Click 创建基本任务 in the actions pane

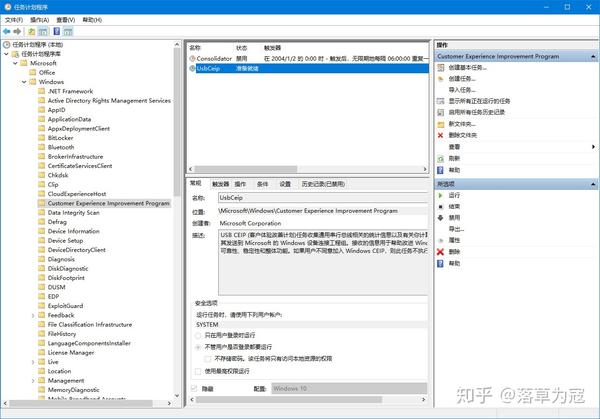(x=468, y=68)
